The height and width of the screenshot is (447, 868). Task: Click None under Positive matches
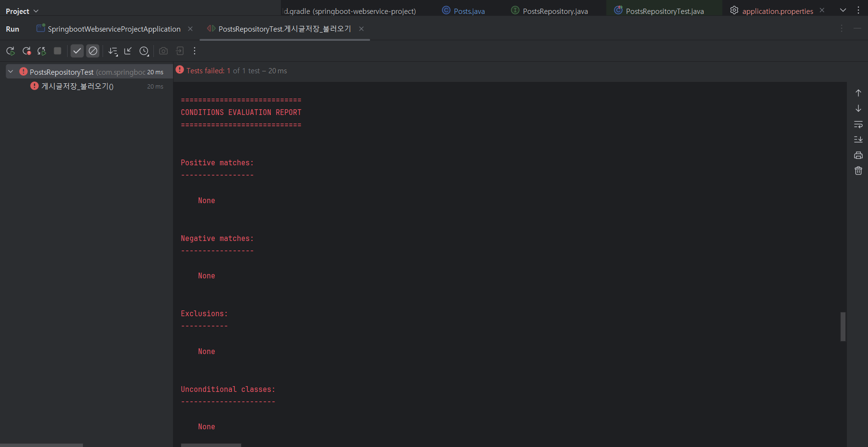207,201
